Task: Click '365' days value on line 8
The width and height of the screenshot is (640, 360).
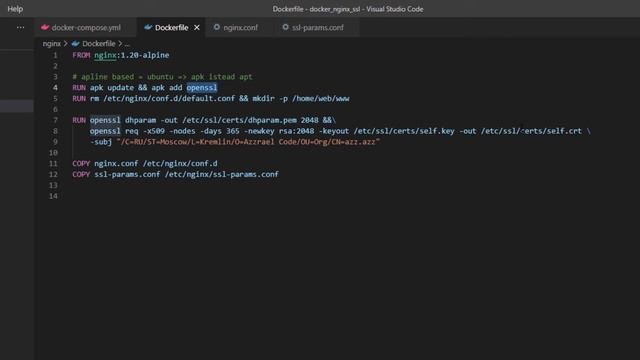Action: tap(233, 131)
